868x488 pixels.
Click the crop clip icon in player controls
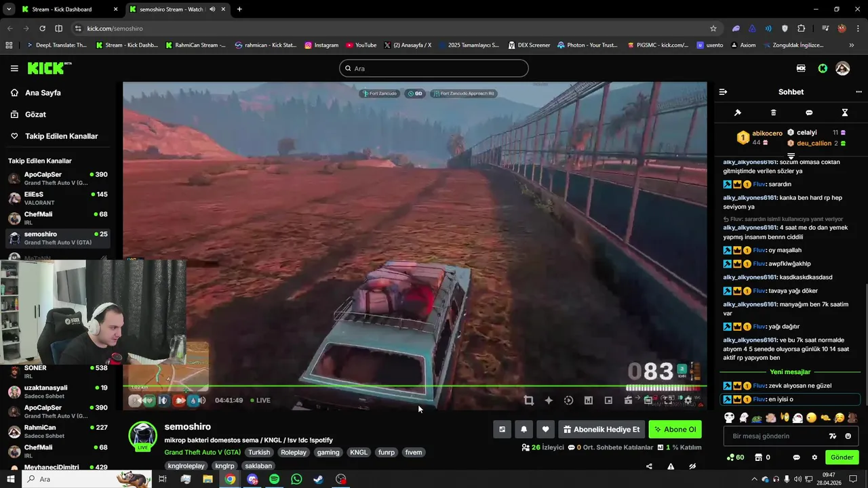point(529,401)
